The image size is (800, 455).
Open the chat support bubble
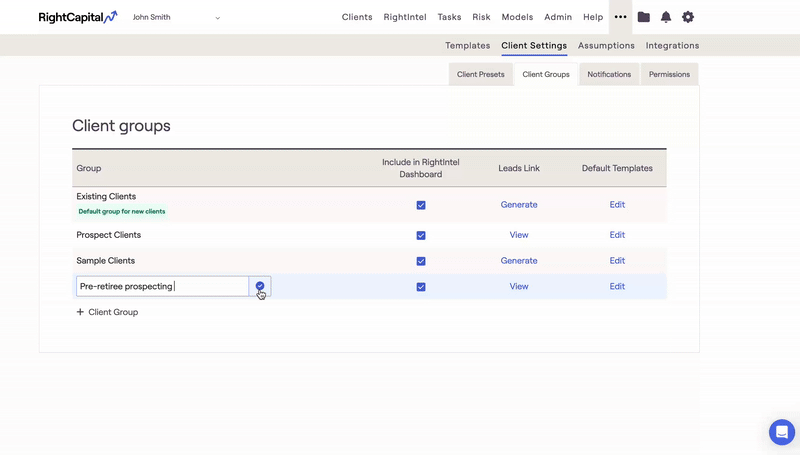[782, 432]
